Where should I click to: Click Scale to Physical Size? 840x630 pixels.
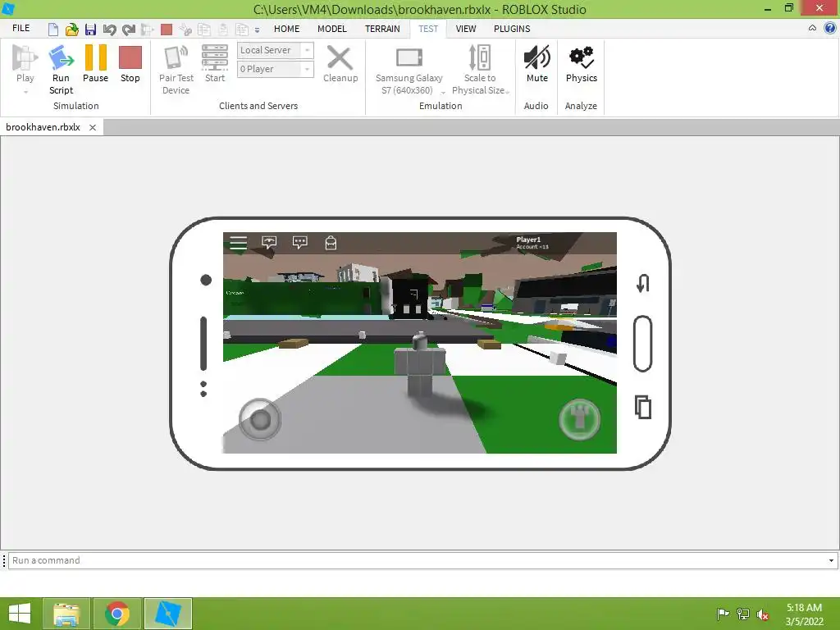click(479, 70)
